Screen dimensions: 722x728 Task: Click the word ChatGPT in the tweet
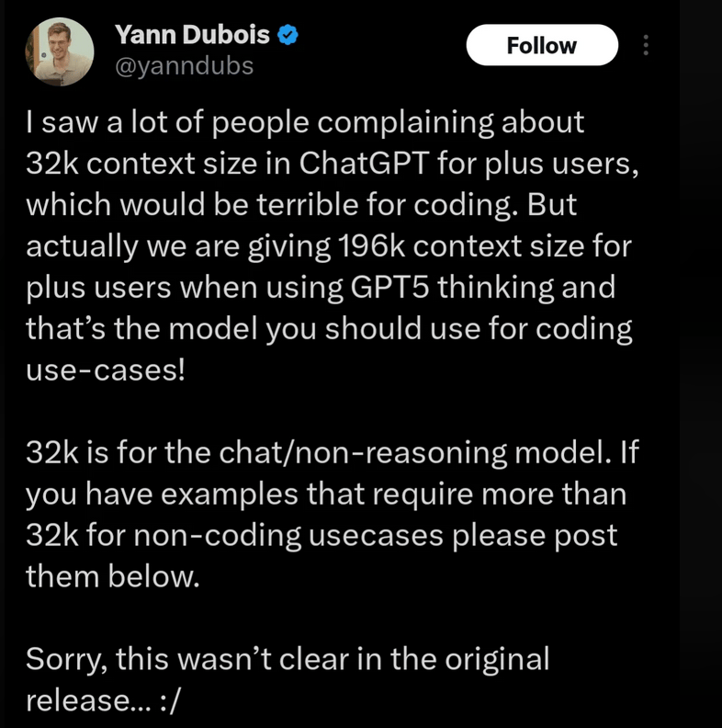pos(364,164)
